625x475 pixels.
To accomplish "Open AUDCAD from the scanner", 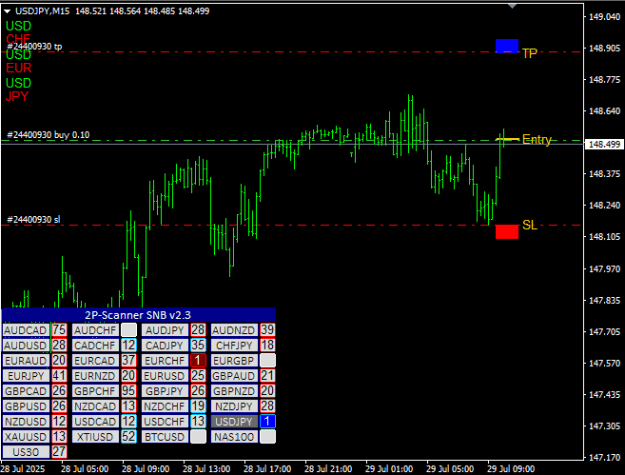I will pyautogui.click(x=26, y=330).
